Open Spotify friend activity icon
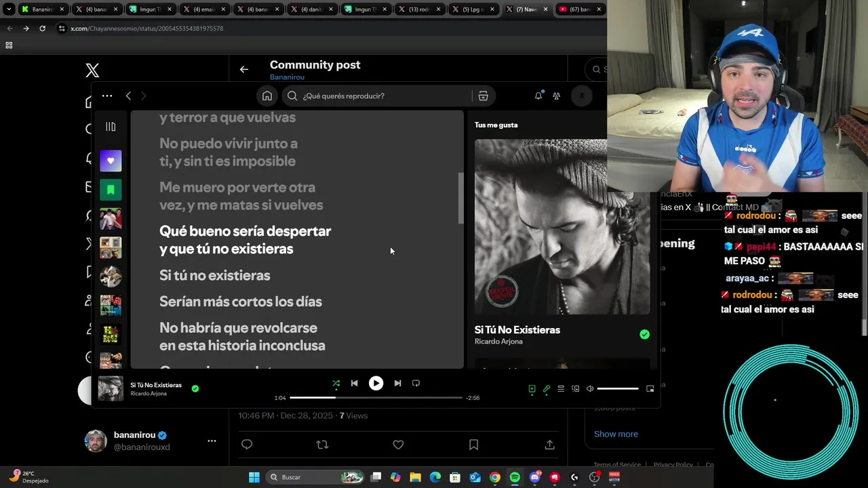This screenshot has width=868, height=488. pos(557,96)
